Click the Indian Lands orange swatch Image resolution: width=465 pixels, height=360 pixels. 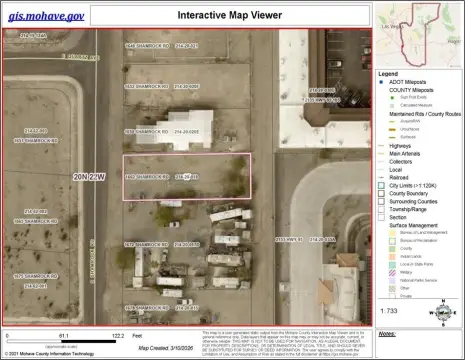(392, 257)
